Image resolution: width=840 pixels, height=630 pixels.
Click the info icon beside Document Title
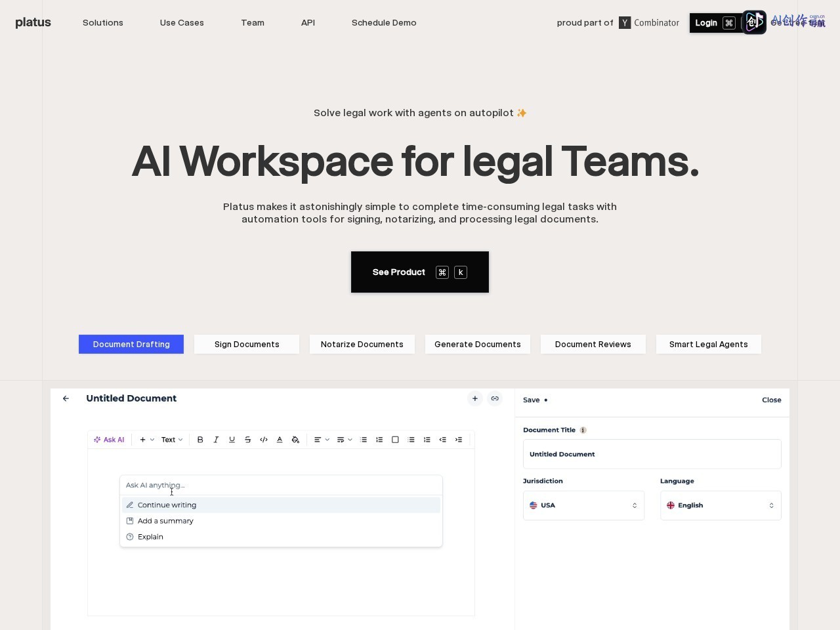pyautogui.click(x=583, y=430)
